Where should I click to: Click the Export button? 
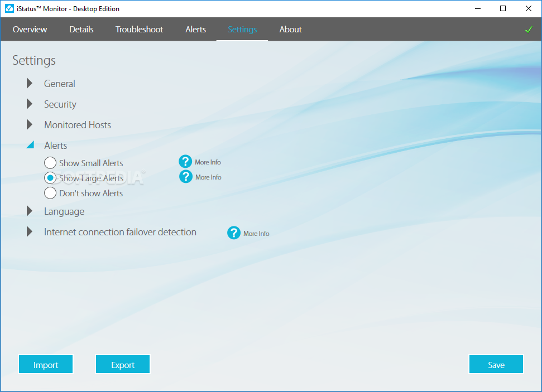123,364
